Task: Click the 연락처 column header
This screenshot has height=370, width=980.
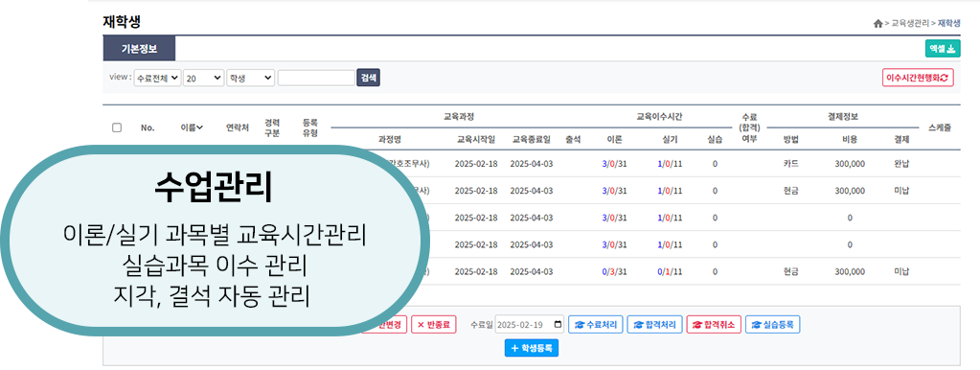Action: 238,127
